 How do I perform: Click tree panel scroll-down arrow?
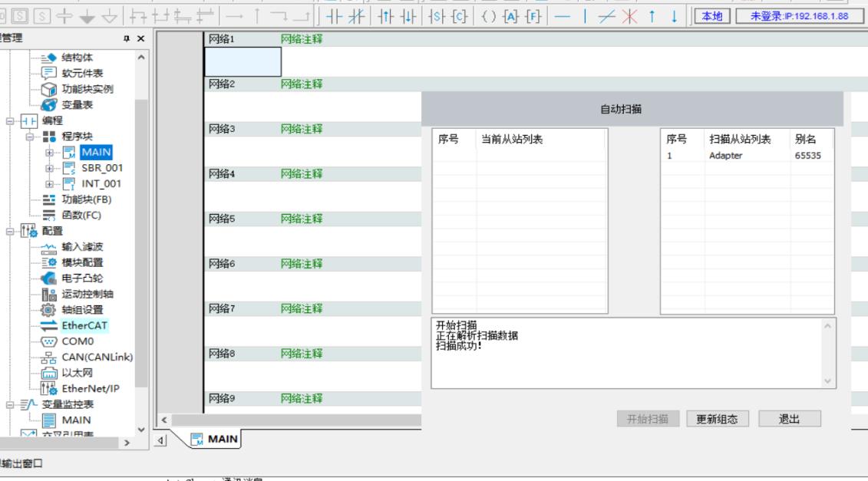141,430
